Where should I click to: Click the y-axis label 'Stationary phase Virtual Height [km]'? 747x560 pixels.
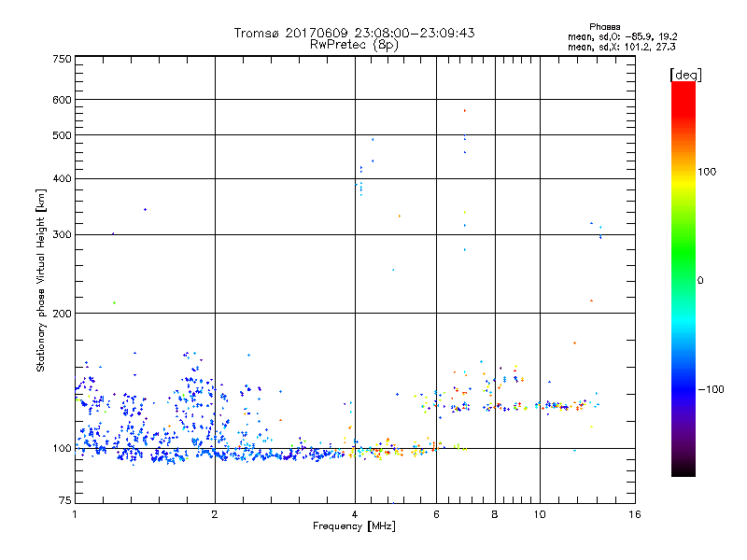pyautogui.click(x=40, y=281)
